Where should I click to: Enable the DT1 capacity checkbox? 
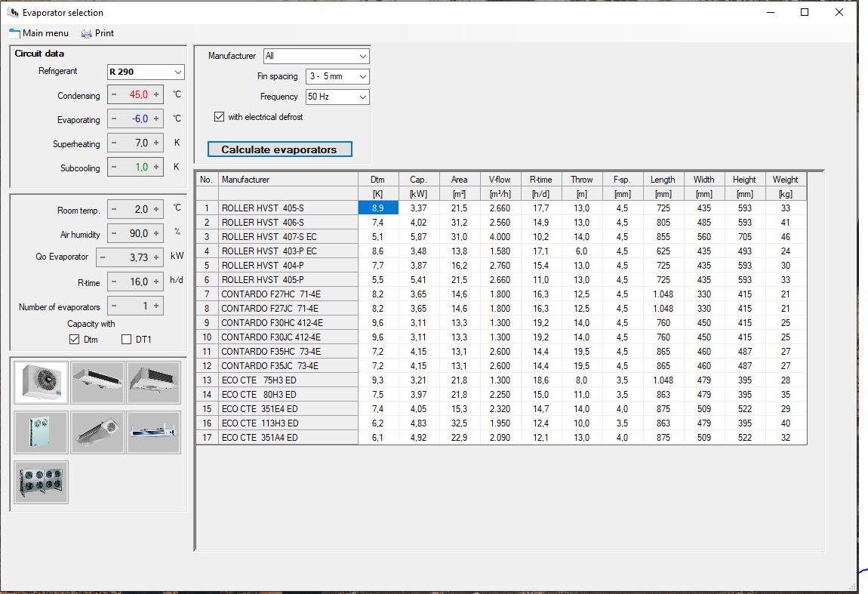click(x=127, y=340)
